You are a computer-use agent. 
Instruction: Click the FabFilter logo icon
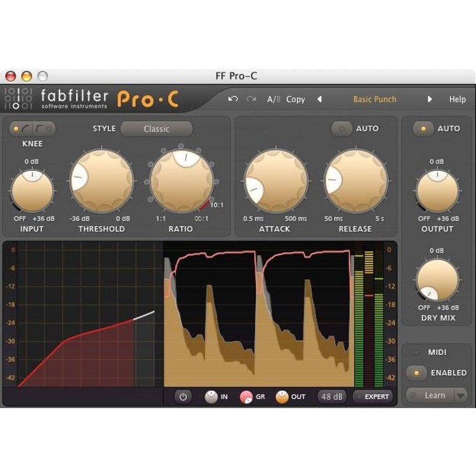click(x=18, y=98)
